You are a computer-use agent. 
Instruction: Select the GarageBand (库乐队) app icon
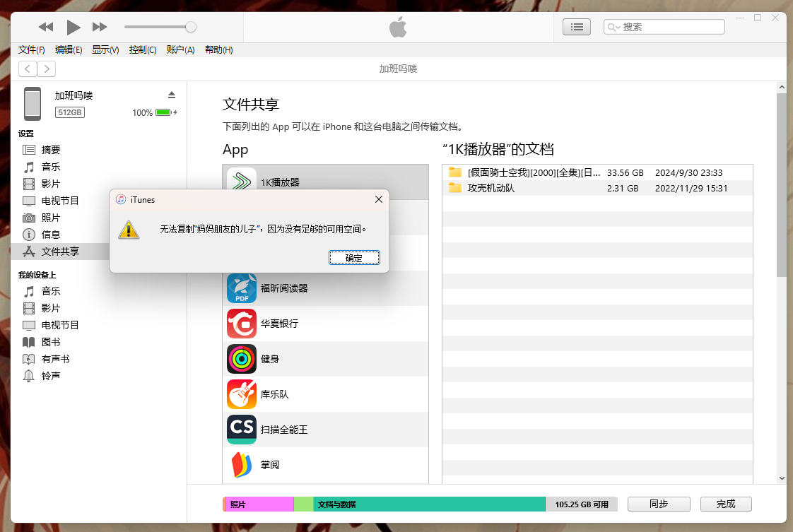click(242, 394)
